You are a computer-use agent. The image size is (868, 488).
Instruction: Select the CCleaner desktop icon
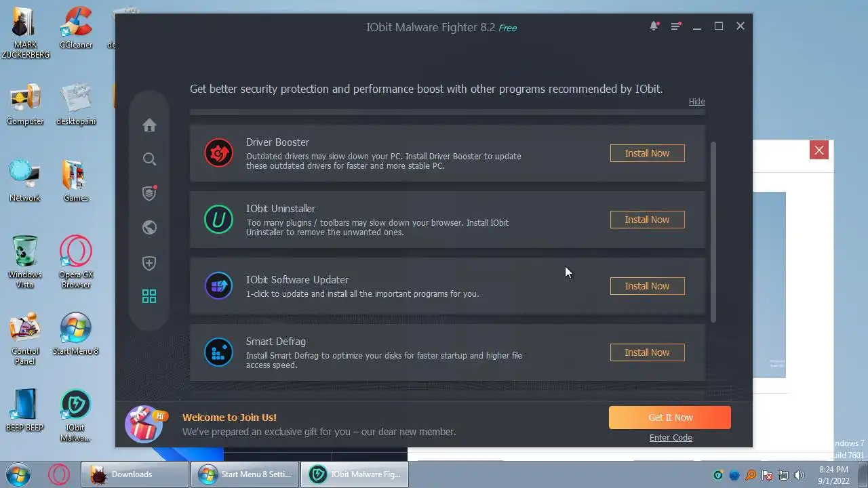(76, 27)
